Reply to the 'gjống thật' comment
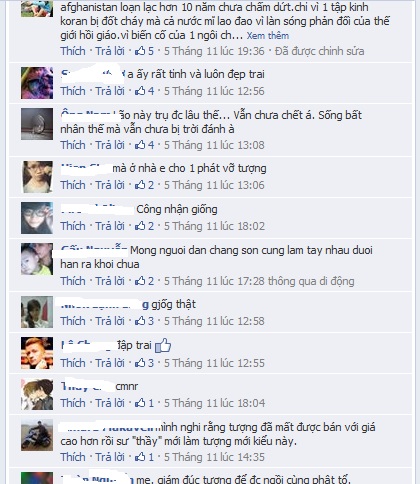This screenshot has width=420, height=484. 110,321
